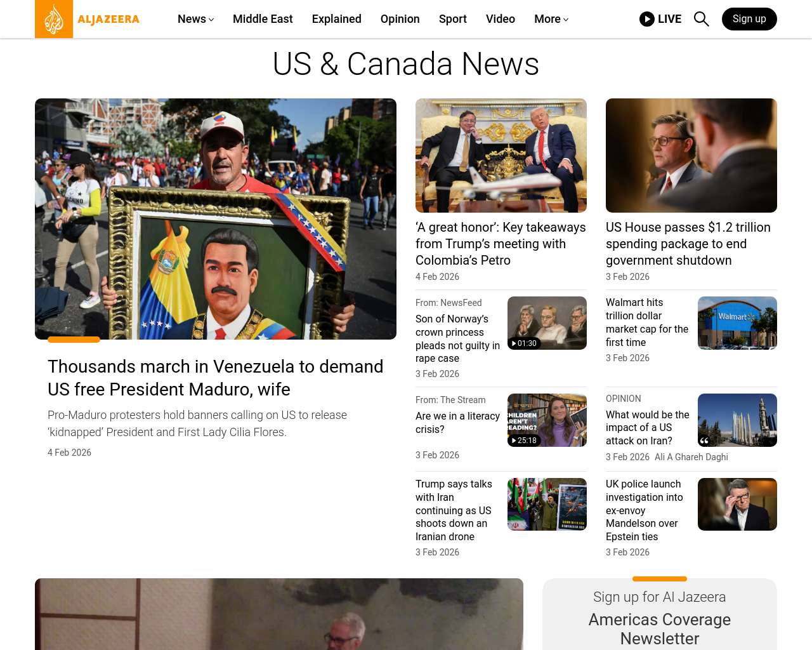Go to the Opinion section
The width and height of the screenshot is (812, 650).
point(400,19)
